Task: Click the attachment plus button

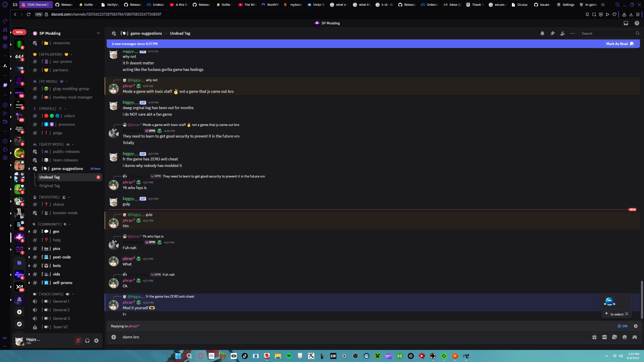Action: [x=114, y=337]
